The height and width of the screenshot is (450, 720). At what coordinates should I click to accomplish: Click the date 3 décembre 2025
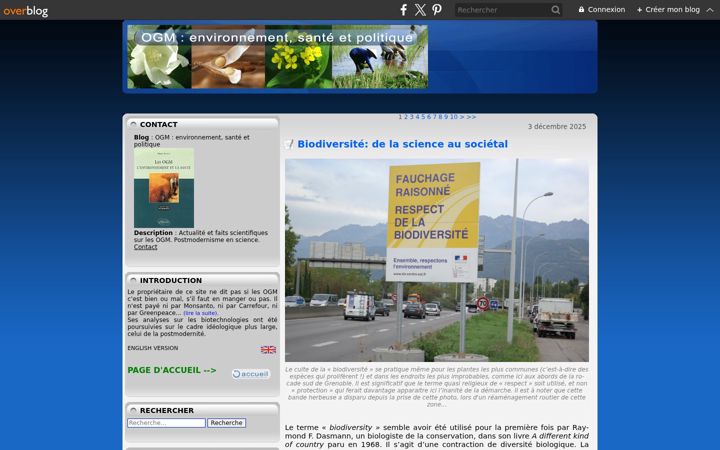point(557,127)
